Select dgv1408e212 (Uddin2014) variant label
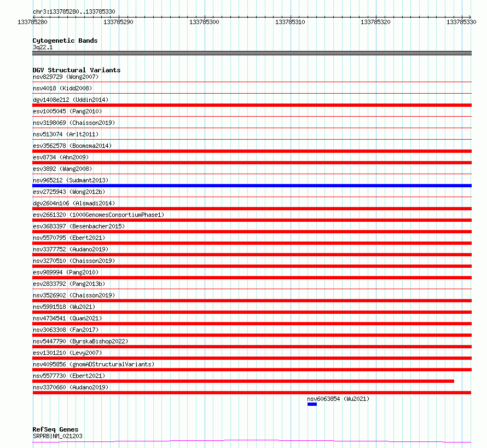Viewport: 487px width, 448px height. [71, 100]
